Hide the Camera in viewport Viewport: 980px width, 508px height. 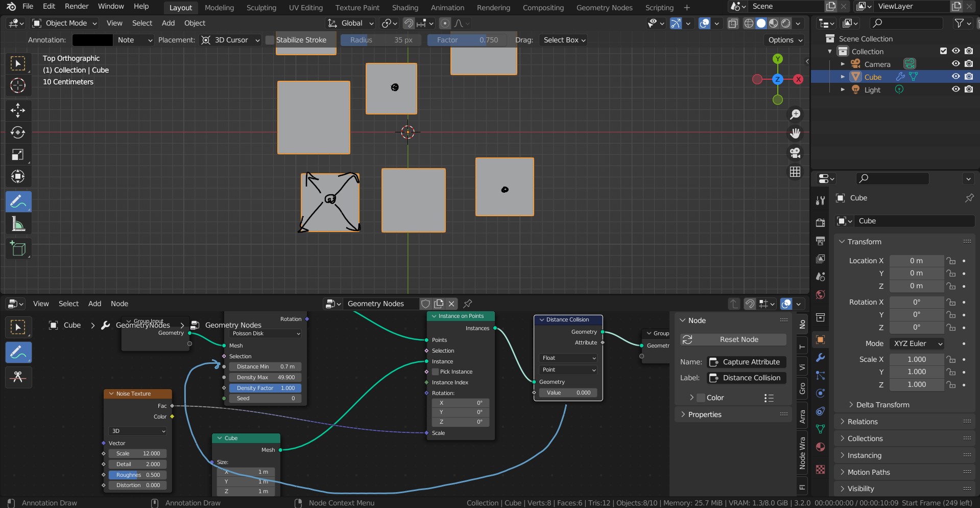click(x=956, y=64)
